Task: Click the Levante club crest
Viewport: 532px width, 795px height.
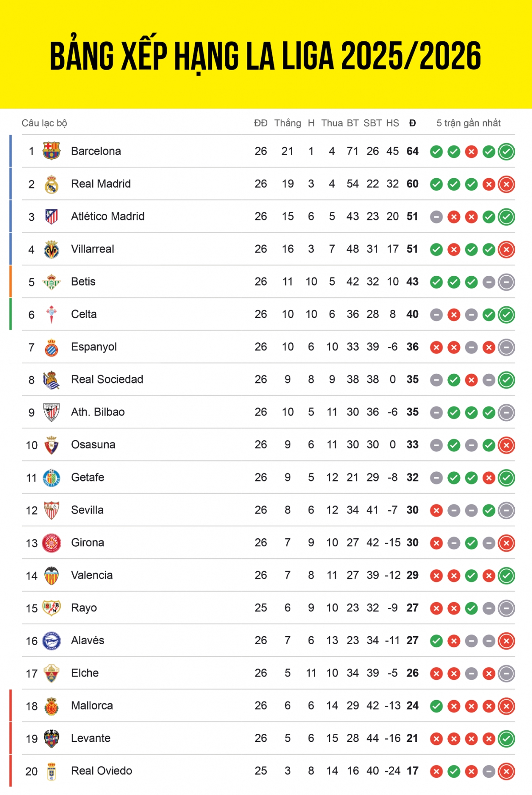Action: [51, 738]
